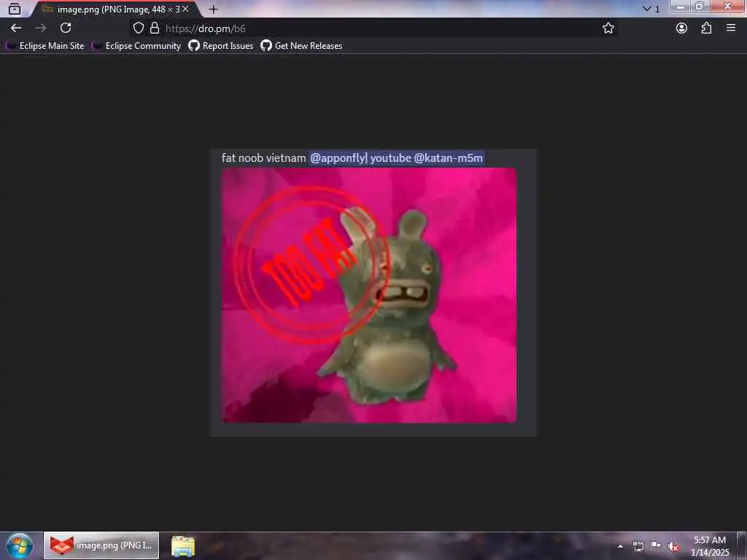Switch to the image.png taskbar button

[x=101, y=545]
